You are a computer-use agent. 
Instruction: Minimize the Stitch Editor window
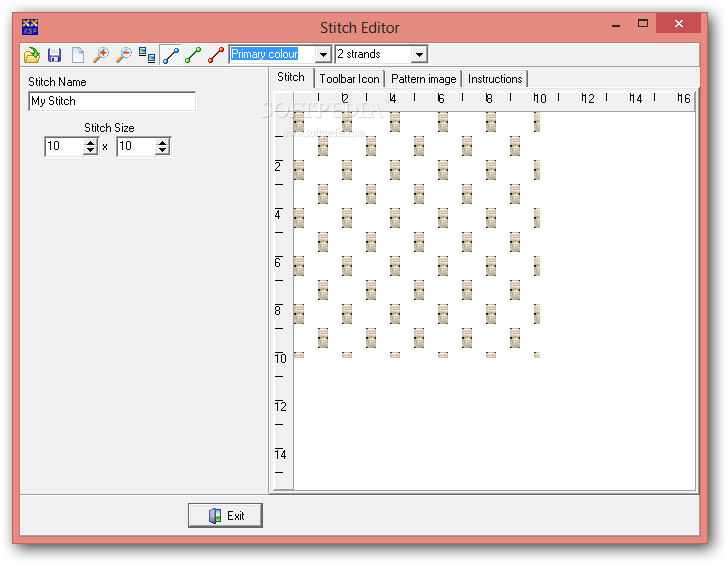616,25
